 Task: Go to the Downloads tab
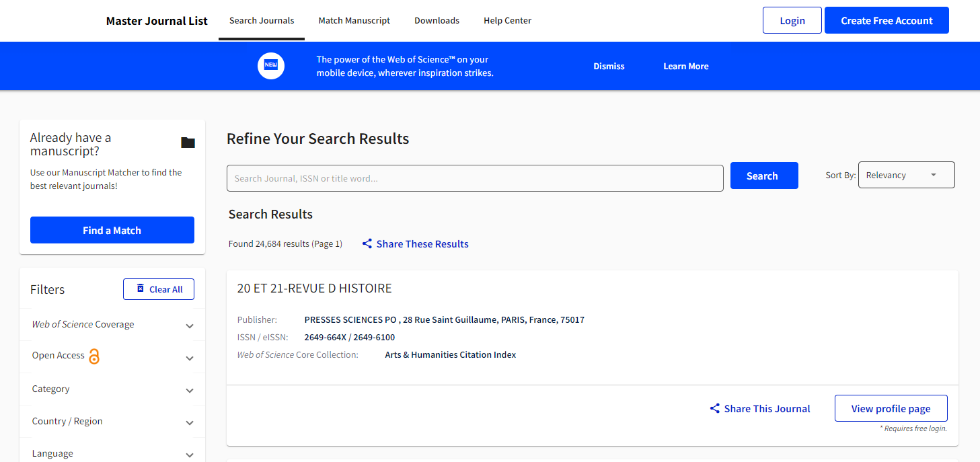click(437, 20)
